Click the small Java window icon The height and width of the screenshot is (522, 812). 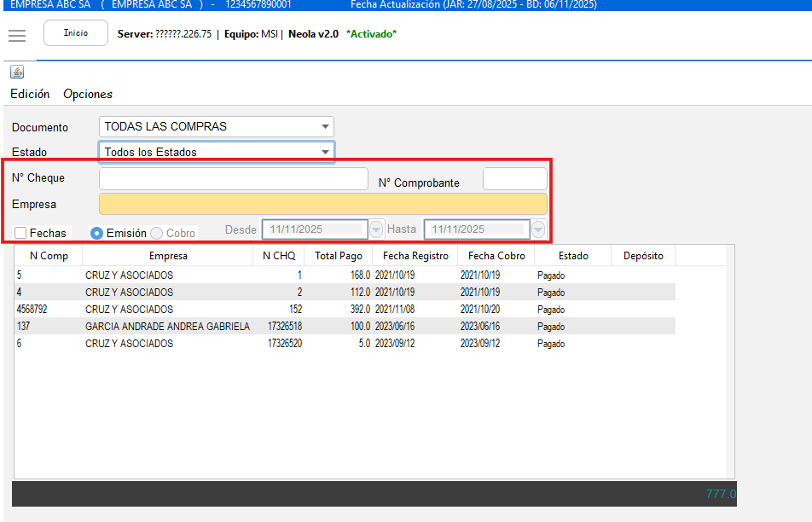17,72
